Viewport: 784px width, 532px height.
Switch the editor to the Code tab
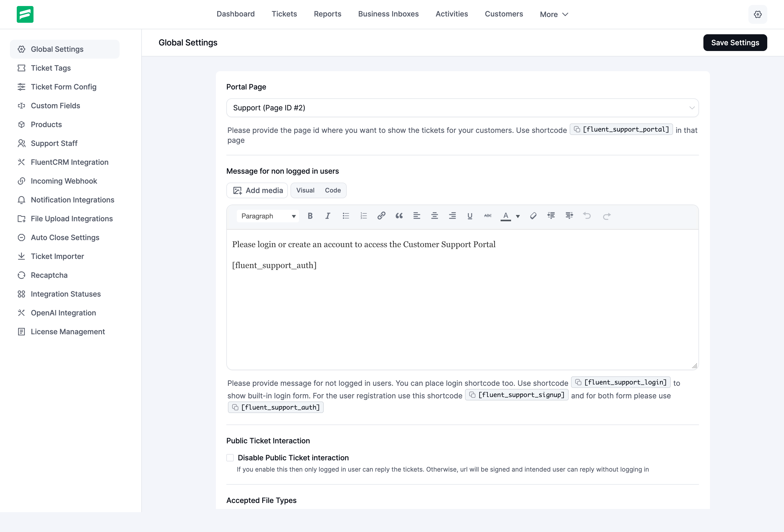pos(333,190)
